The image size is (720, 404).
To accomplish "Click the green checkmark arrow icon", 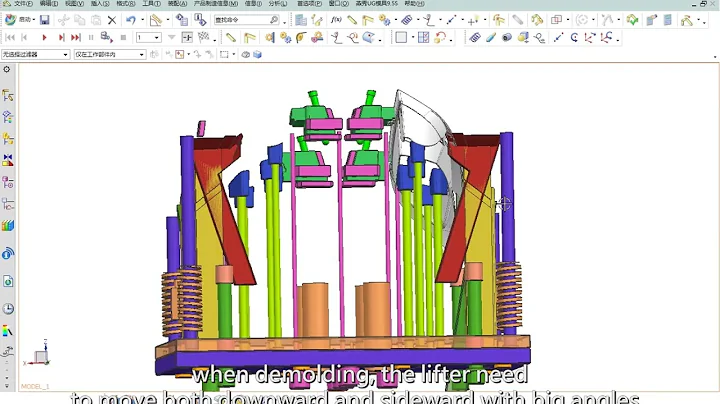I will (632, 20).
